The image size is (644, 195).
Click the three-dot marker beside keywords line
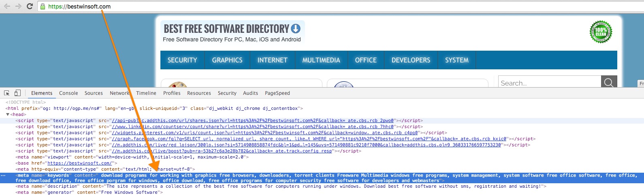[x=3, y=176]
